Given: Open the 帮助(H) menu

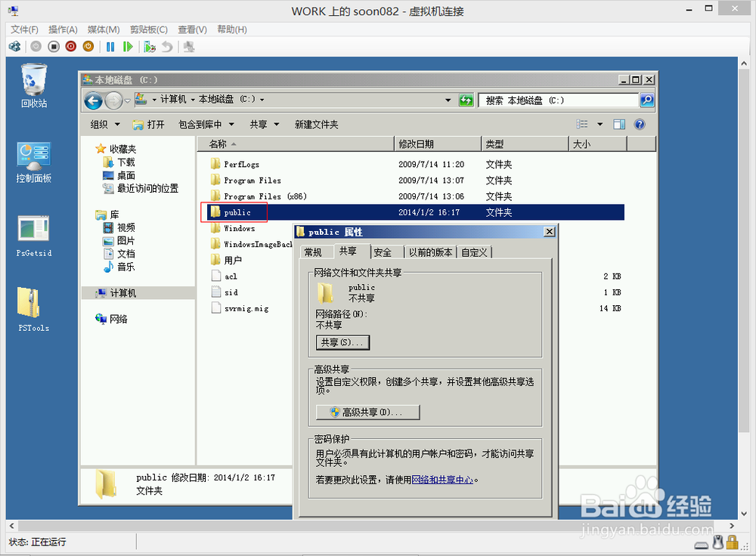Looking at the screenshot, I should point(232,29).
